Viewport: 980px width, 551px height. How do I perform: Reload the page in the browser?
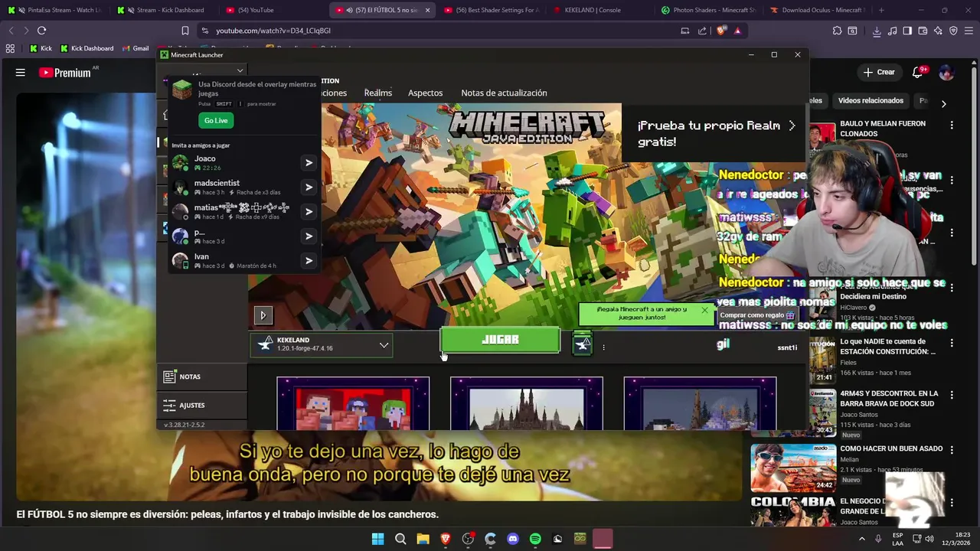point(41,31)
